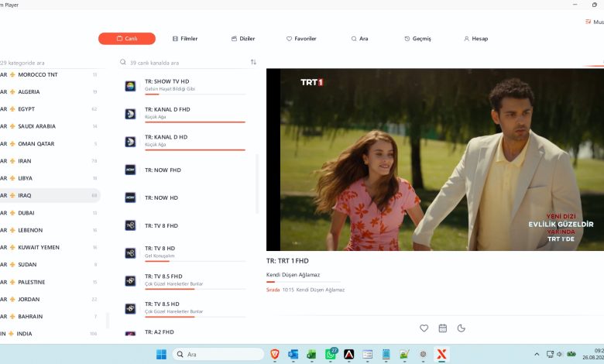
Task: Open the EGYPT category
Action: coord(50,109)
